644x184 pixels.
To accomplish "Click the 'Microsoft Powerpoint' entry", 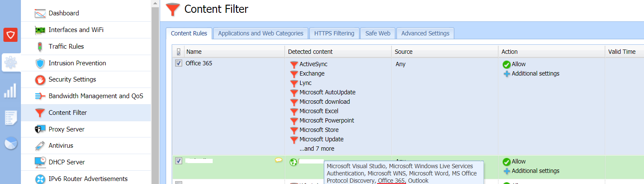I will (327, 120).
